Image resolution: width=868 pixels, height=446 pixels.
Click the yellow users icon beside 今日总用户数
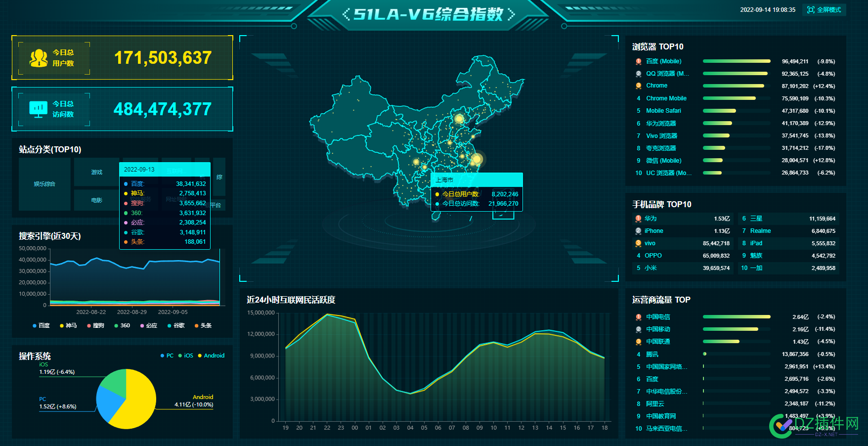tap(39, 58)
